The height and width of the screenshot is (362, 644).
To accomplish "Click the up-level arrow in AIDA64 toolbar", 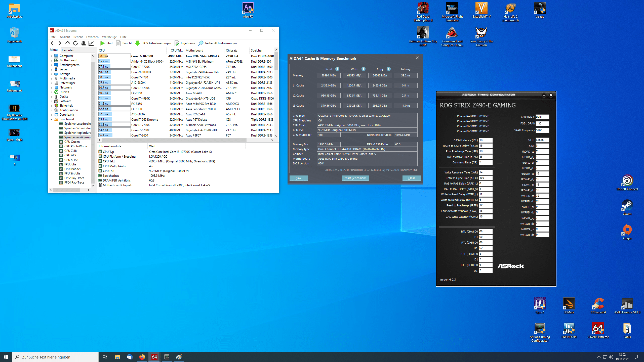I will (x=67, y=43).
